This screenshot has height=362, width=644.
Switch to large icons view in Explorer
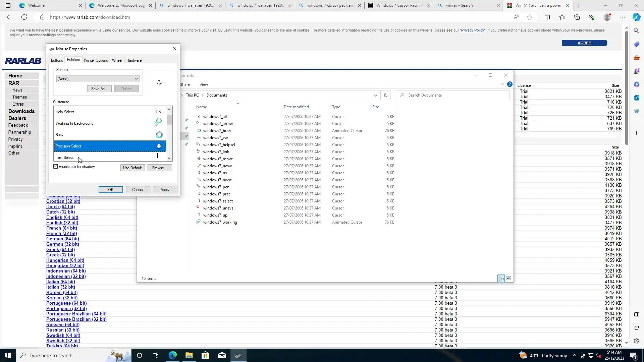tap(508, 279)
